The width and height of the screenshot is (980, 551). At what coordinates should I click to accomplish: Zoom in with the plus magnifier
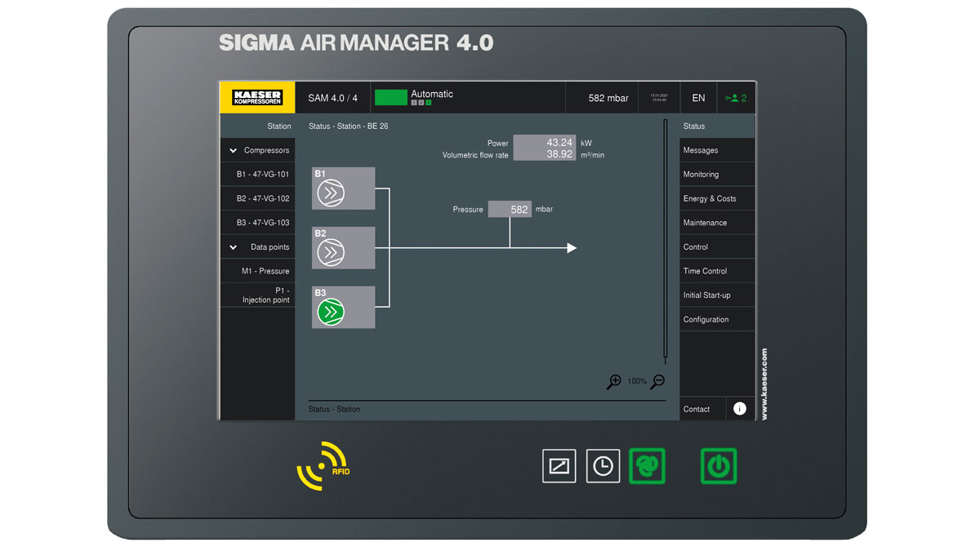click(x=614, y=381)
